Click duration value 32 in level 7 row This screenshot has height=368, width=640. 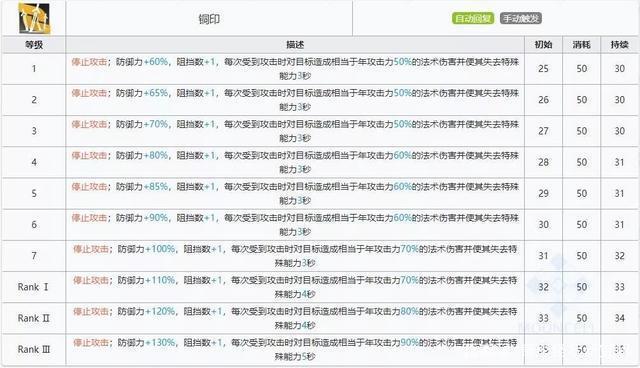(620, 256)
